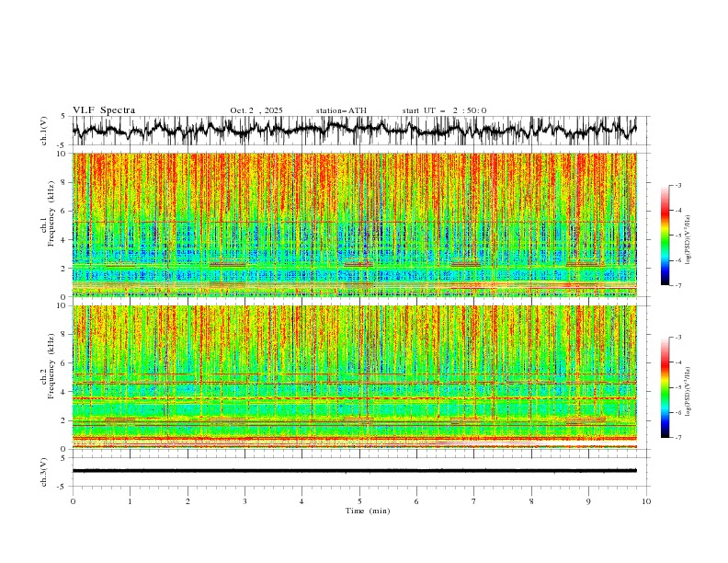Screen dimensions: 728x563
Task: Click the 'ch.1(V)' waveform axis label
Action: click(44, 131)
